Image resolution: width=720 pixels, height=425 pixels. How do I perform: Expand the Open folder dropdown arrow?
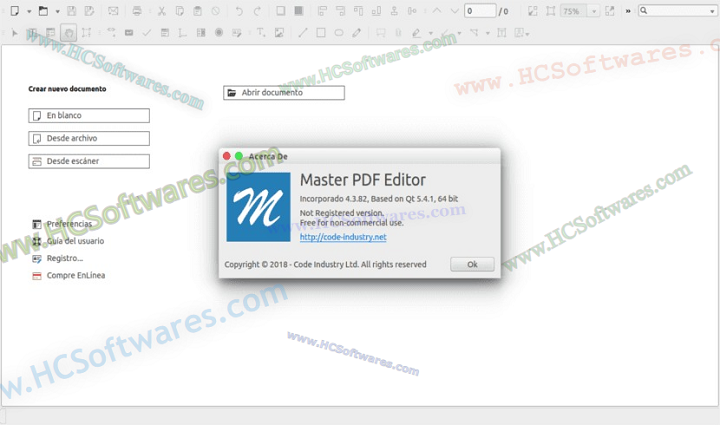(57, 11)
